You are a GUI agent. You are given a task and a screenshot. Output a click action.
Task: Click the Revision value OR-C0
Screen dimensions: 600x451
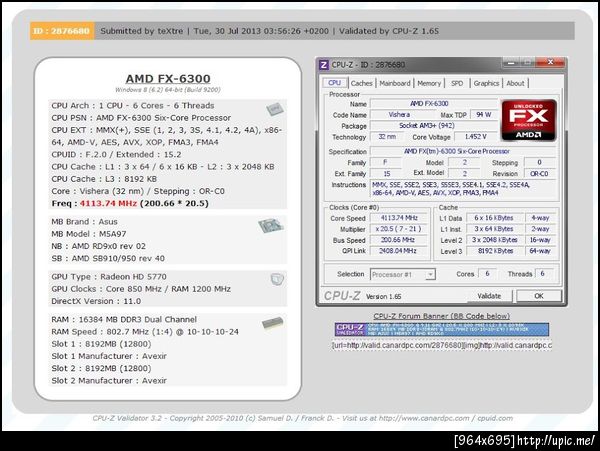(540, 174)
